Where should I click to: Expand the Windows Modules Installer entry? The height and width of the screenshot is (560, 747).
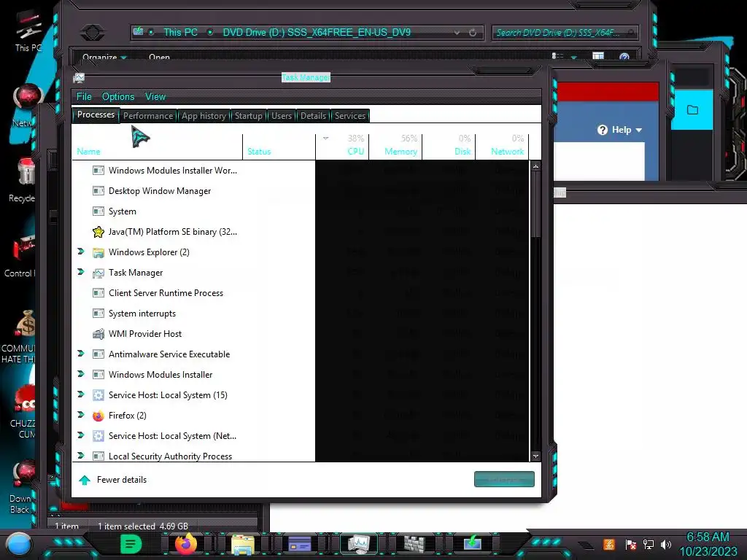tap(81, 374)
